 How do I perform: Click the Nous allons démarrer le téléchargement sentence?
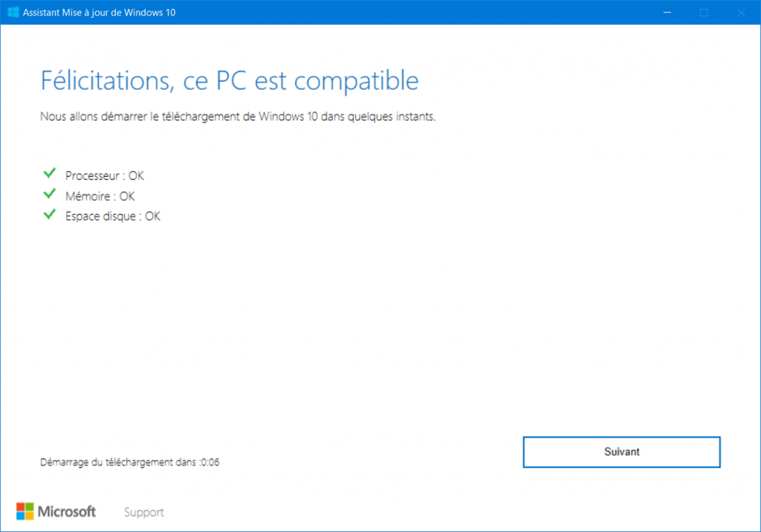click(238, 117)
